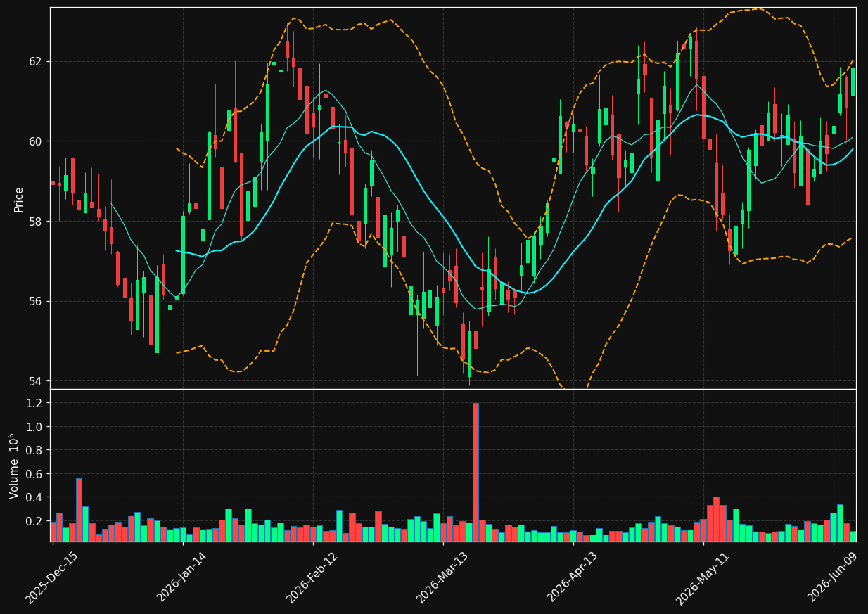868x614 pixels.
Task: Click the 2025-Dec-15 date label
Action: [x=51, y=577]
